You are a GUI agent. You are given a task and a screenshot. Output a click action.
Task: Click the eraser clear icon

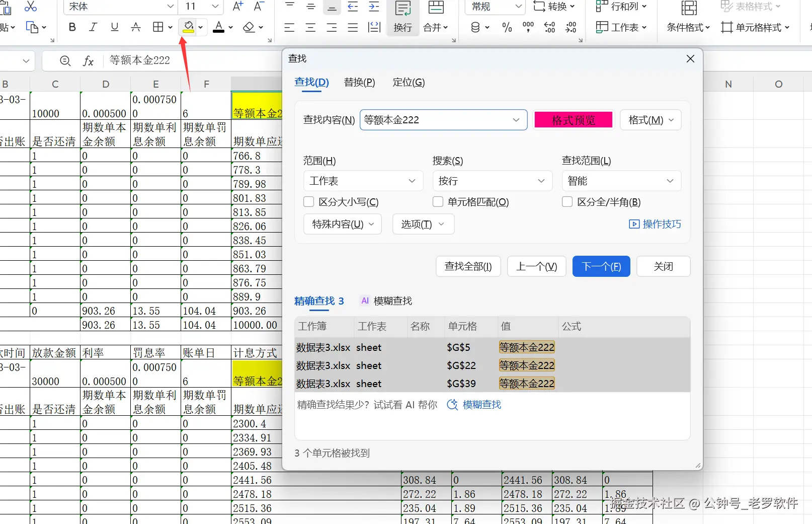249,27
